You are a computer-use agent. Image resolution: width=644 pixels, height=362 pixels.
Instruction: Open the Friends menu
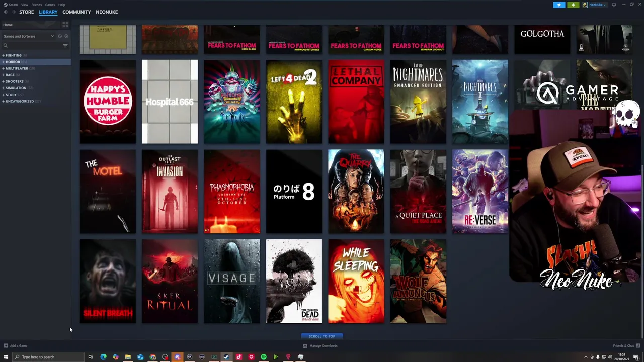coord(37,5)
